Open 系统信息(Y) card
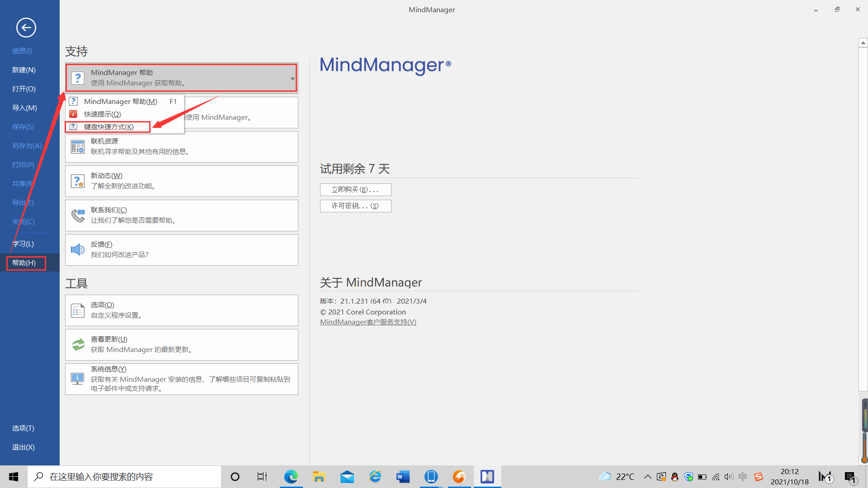The image size is (868, 488). point(182,379)
